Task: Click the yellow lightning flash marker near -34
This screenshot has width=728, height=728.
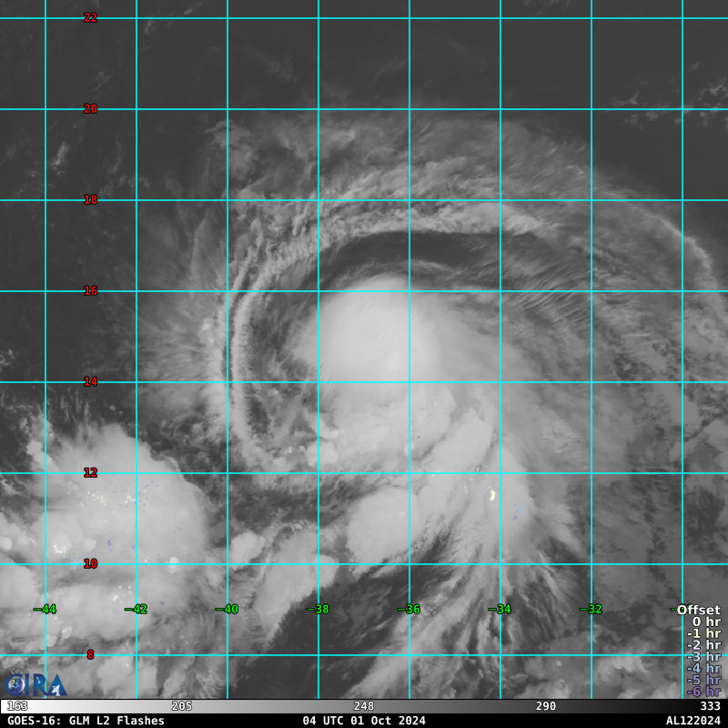Action: [x=492, y=495]
